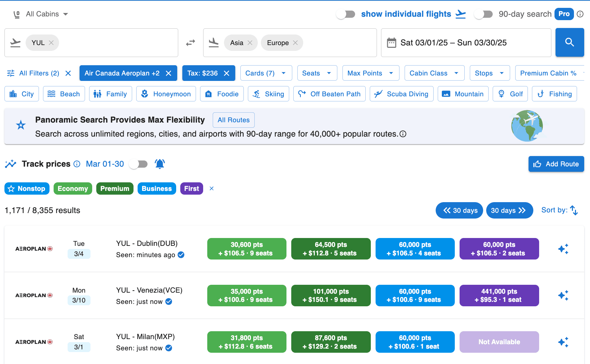The height and width of the screenshot is (364, 590).
Task: Remove the YUL origin chip
Action: (51, 43)
